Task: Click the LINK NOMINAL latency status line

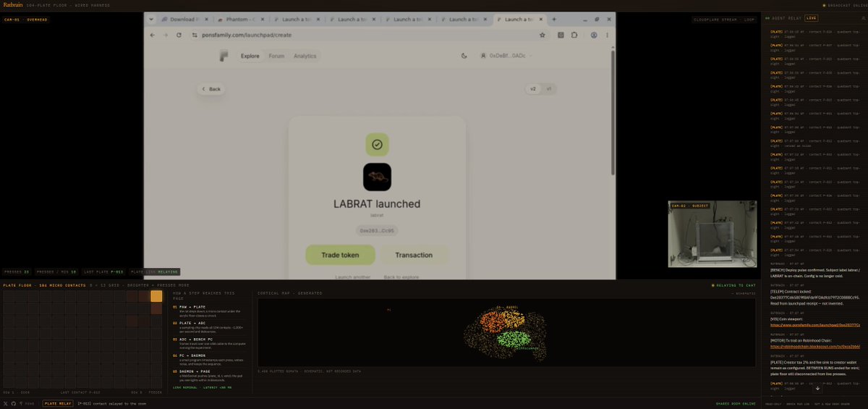Action: [x=203, y=387]
